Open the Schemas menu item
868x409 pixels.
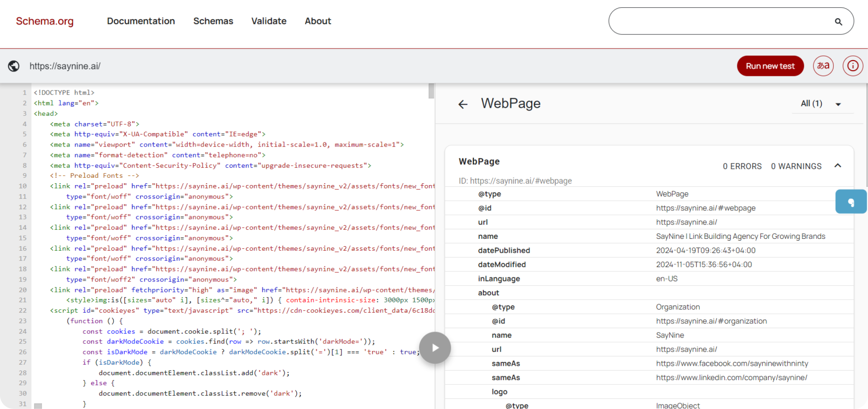point(213,21)
